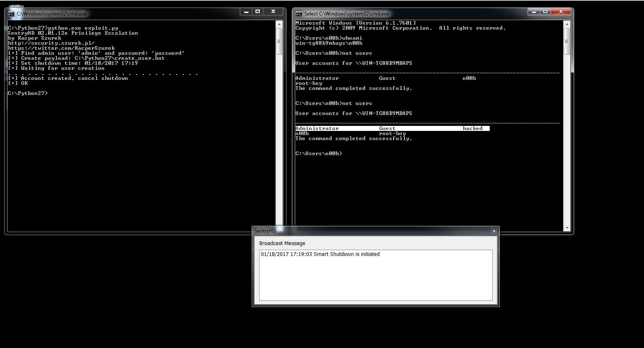
Task: Click scrollbar thumb in left cmd window
Action: 279,42
